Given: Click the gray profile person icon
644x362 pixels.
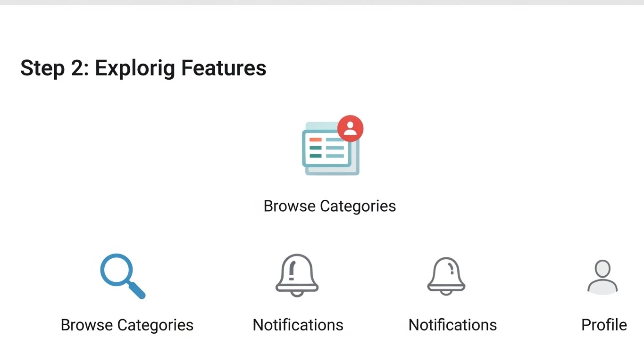Looking at the screenshot, I should 602,277.
